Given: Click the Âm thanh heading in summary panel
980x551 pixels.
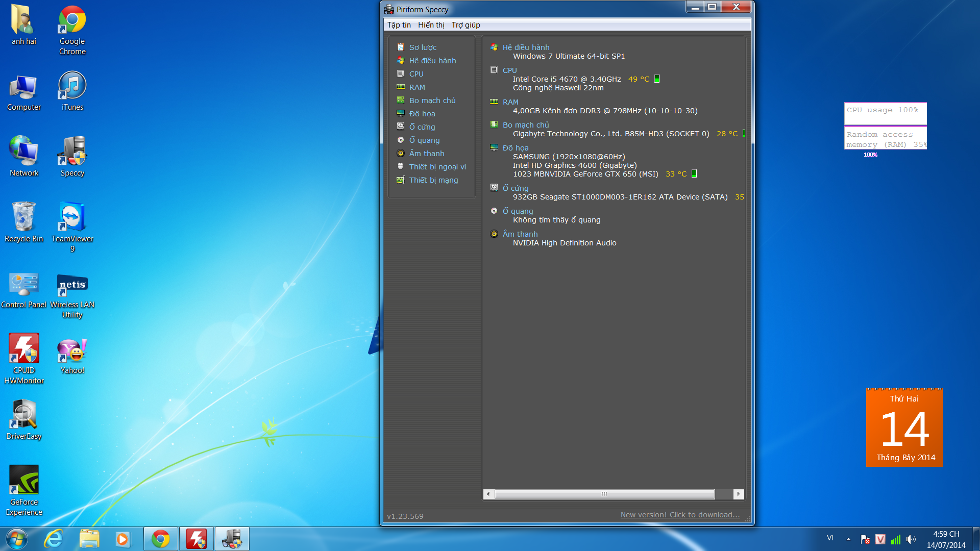Looking at the screenshot, I should point(520,234).
